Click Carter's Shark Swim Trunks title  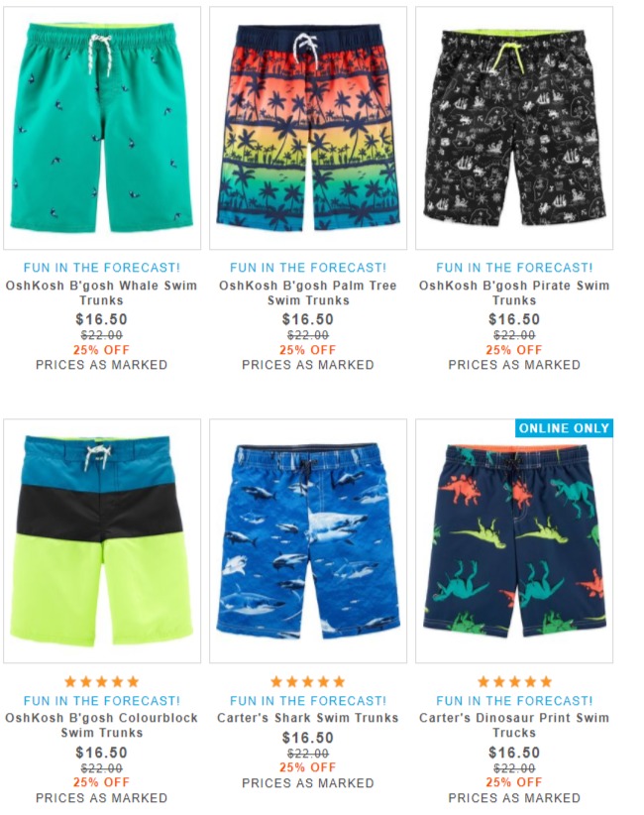click(308, 718)
